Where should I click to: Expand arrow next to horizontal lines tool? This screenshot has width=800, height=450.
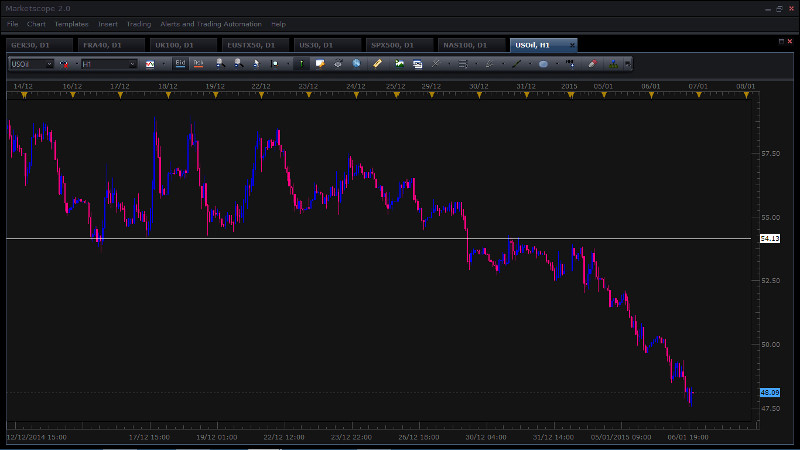click(x=476, y=64)
